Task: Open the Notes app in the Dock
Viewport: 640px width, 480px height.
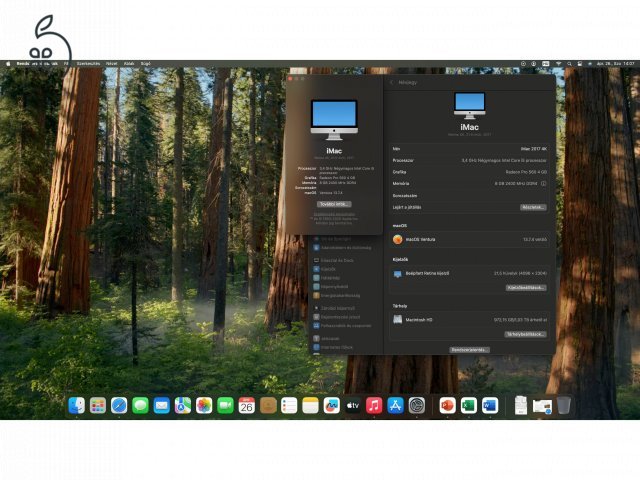Action: (310, 406)
